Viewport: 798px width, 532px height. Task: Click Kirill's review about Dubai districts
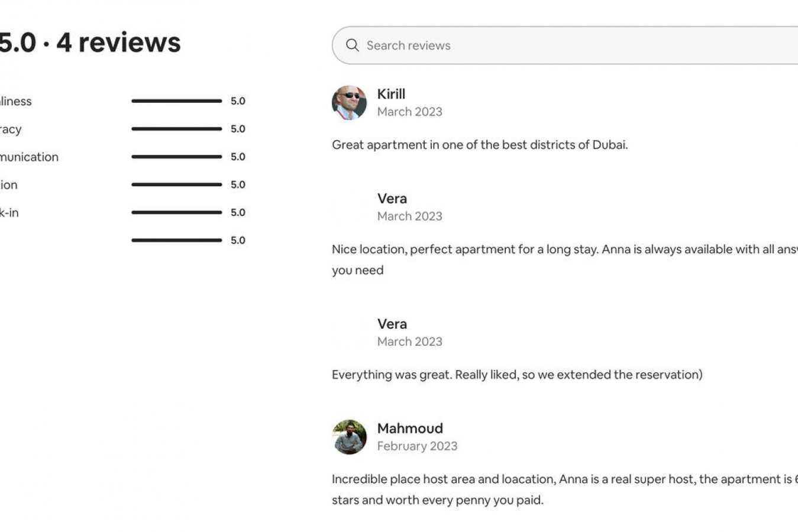coord(480,145)
